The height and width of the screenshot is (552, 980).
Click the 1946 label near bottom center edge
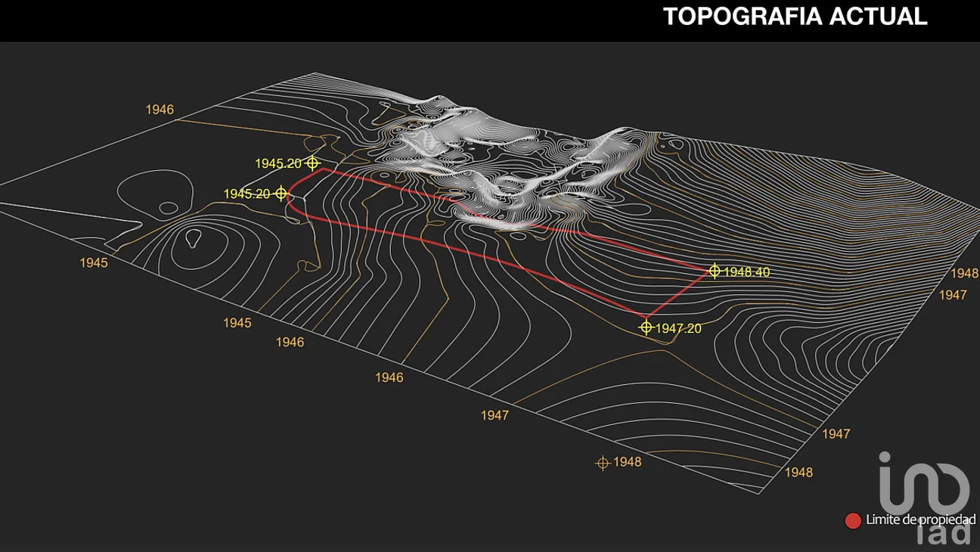[x=389, y=377]
